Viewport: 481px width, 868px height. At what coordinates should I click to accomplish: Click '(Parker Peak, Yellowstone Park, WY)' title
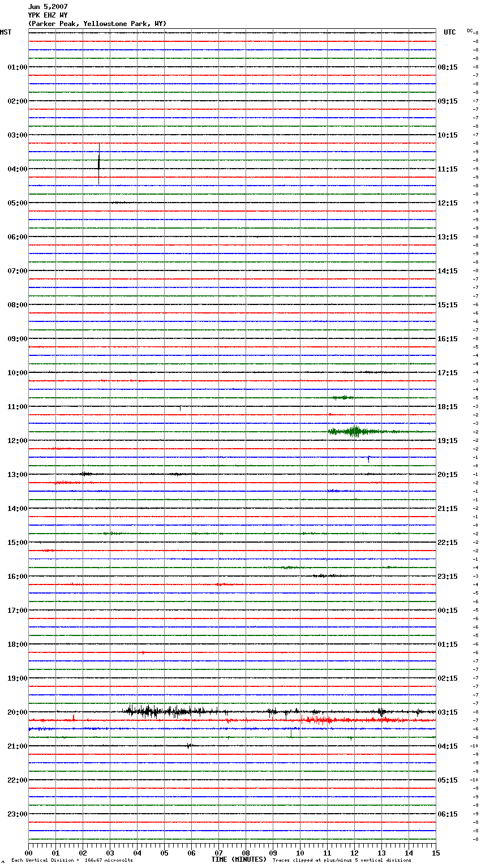point(97,24)
